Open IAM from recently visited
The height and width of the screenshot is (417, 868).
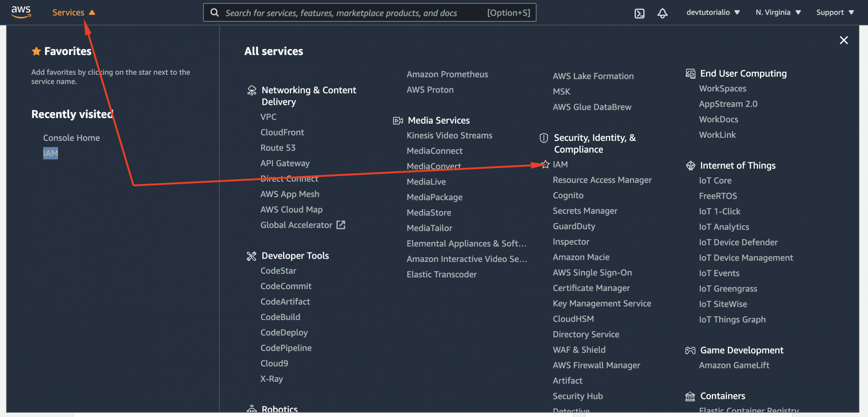[x=51, y=153]
